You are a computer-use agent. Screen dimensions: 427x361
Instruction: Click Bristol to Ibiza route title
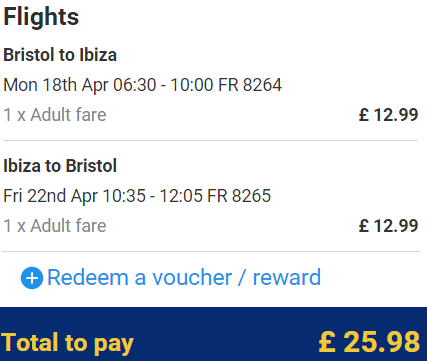(60, 55)
